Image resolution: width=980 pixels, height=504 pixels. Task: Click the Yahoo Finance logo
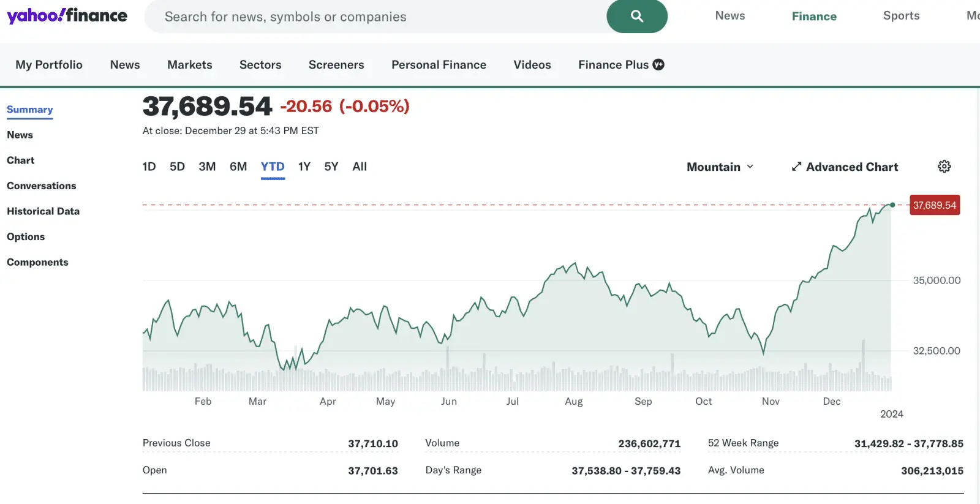pos(67,16)
